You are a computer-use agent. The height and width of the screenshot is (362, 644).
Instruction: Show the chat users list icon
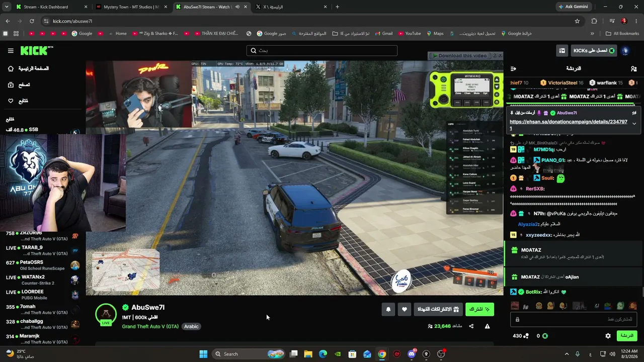coord(633,68)
